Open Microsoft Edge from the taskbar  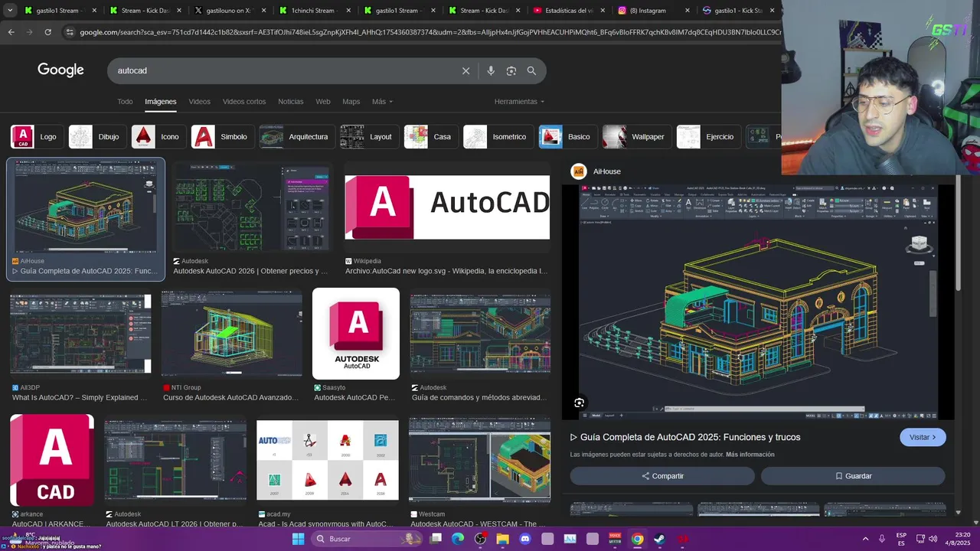tap(458, 539)
